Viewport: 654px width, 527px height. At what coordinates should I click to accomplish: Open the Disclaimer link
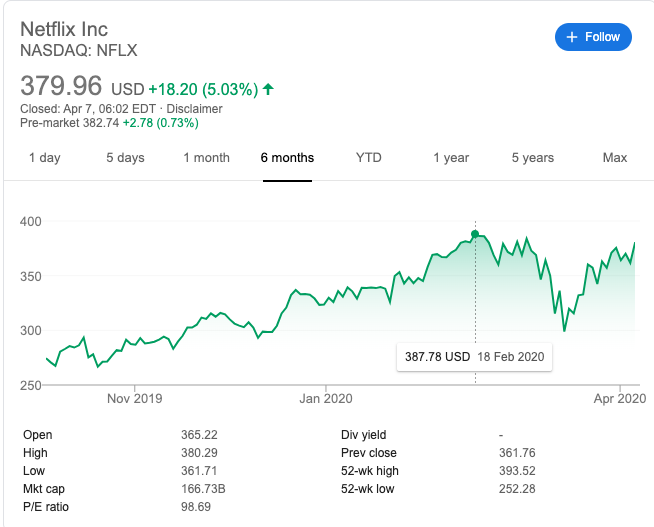point(194,109)
